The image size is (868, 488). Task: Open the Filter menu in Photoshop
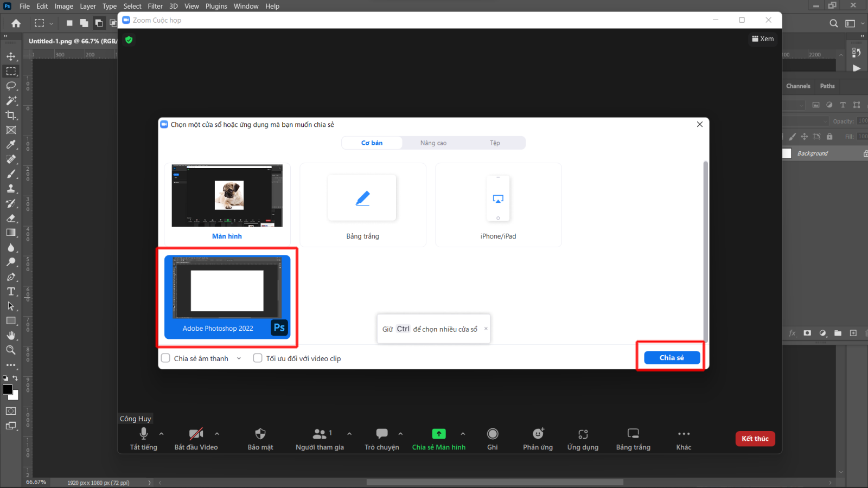point(155,6)
